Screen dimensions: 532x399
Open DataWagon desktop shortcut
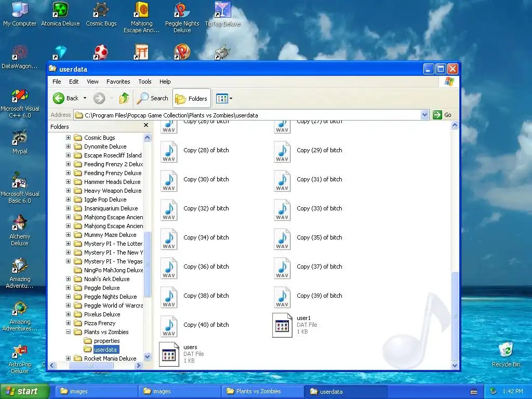(20, 57)
